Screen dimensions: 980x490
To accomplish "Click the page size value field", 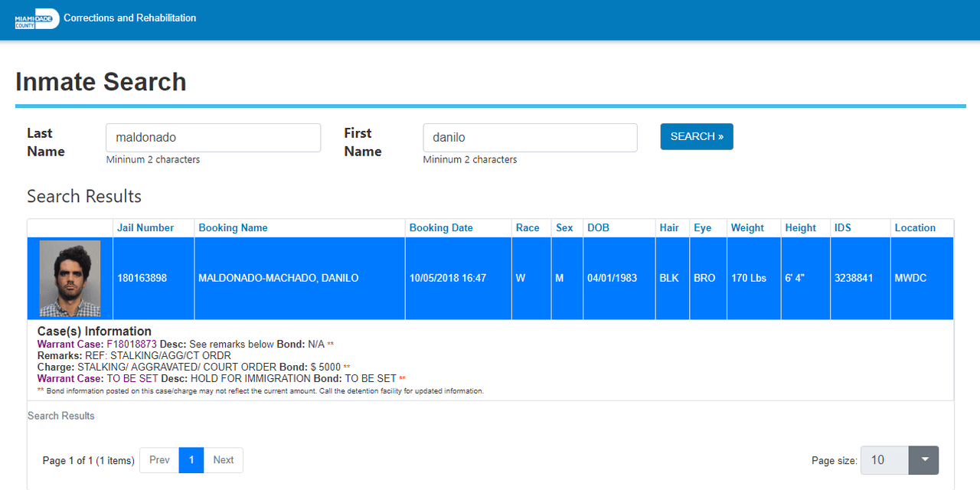I will [x=884, y=460].
